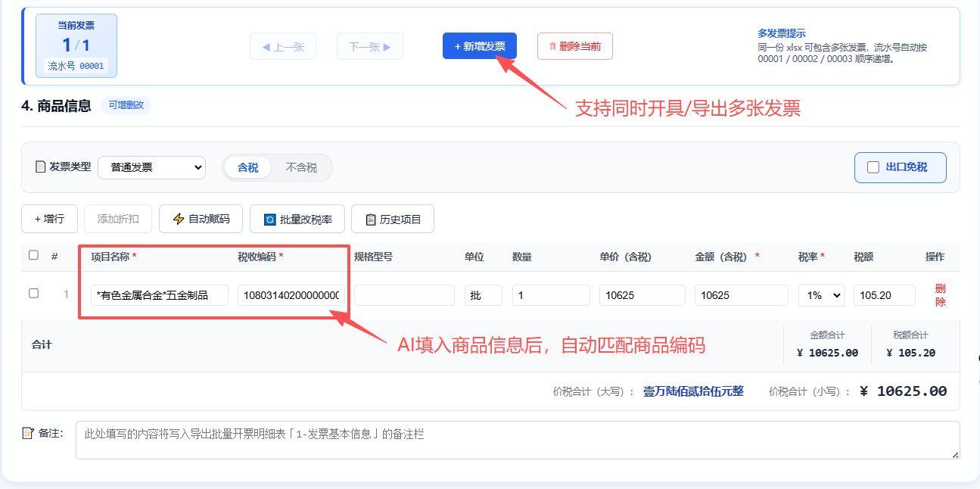The width and height of the screenshot is (980, 489).
Task: Edit the 项目名称 field 有色金属合金
Action: pyautogui.click(x=160, y=295)
